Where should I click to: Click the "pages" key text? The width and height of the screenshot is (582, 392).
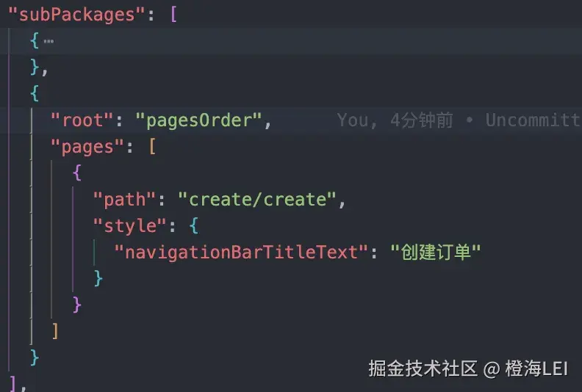point(87,148)
